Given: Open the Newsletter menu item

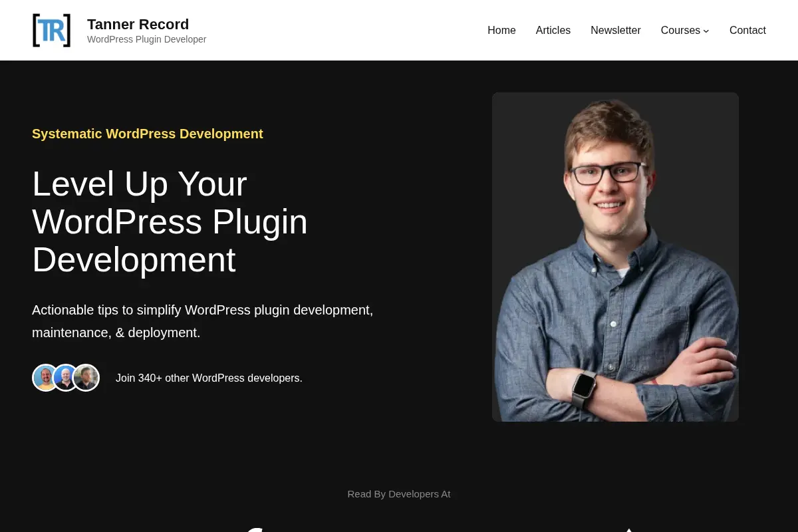Looking at the screenshot, I should pyautogui.click(x=616, y=30).
